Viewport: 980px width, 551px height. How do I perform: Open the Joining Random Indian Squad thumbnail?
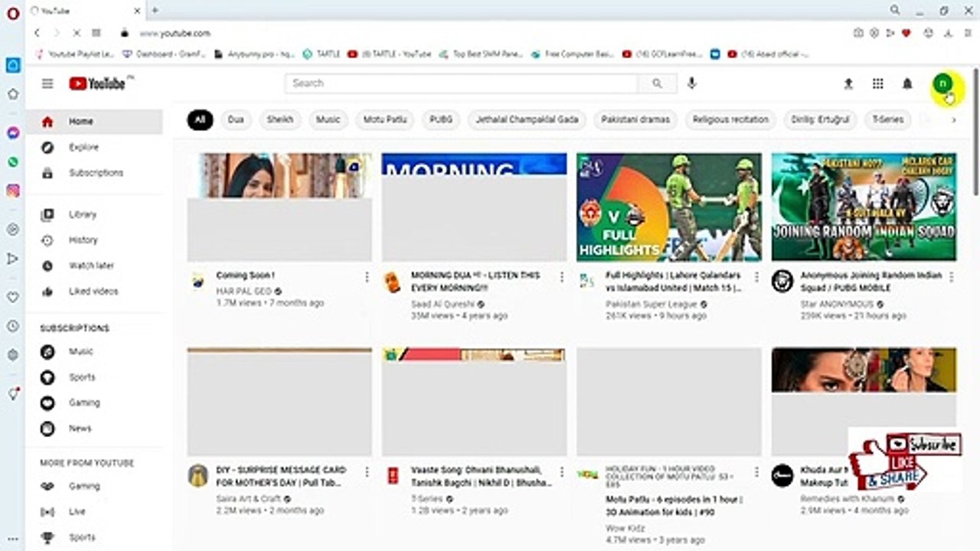(864, 207)
